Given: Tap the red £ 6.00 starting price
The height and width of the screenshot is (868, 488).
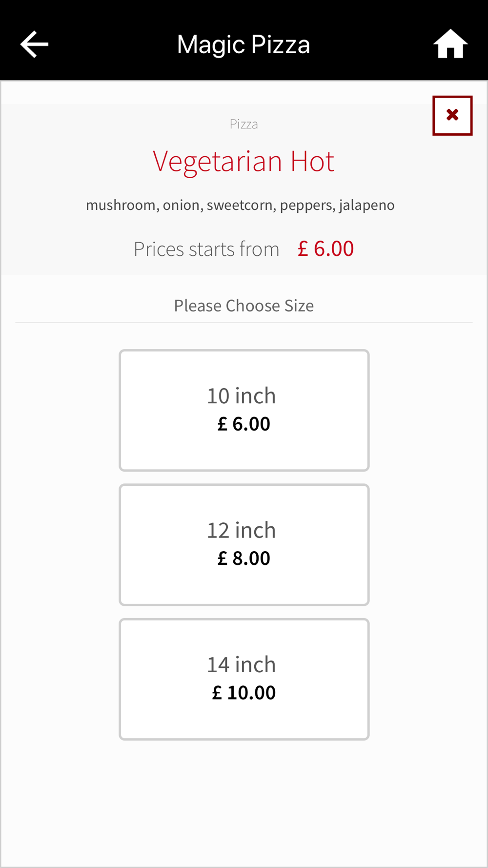Looking at the screenshot, I should tap(325, 248).
